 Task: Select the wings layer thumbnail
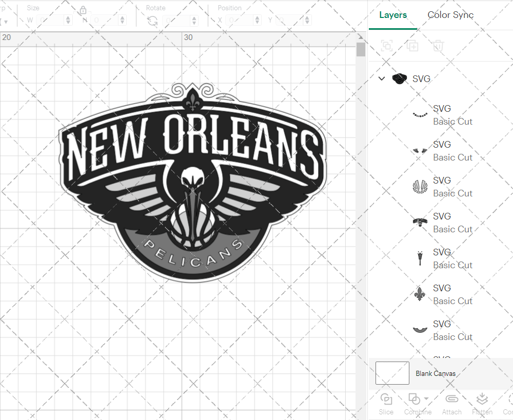coord(420,151)
